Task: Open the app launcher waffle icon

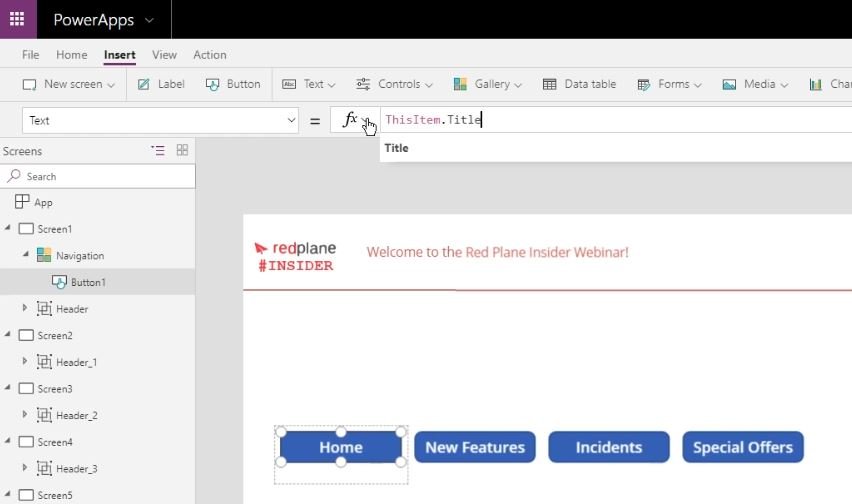Action: 17,19
